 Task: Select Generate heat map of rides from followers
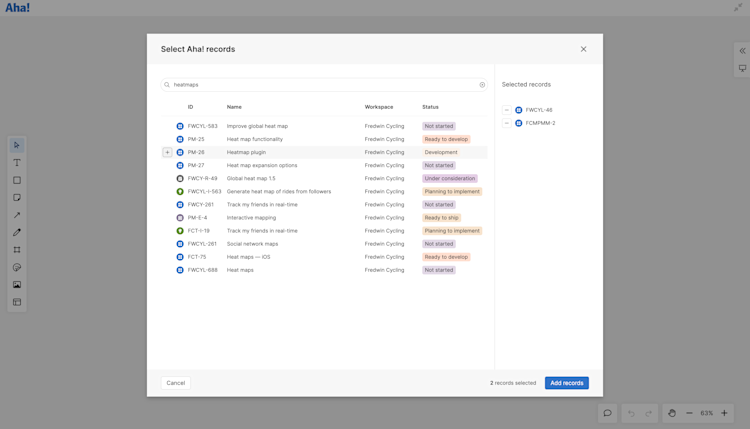tap(278, 191)
